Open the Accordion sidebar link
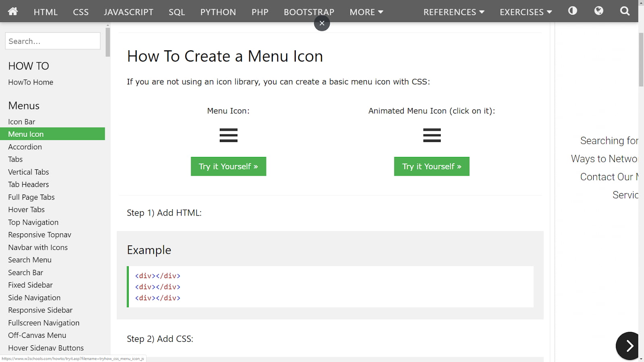Image resolution: width=644 pixels, height=362 pixels. 25,147
